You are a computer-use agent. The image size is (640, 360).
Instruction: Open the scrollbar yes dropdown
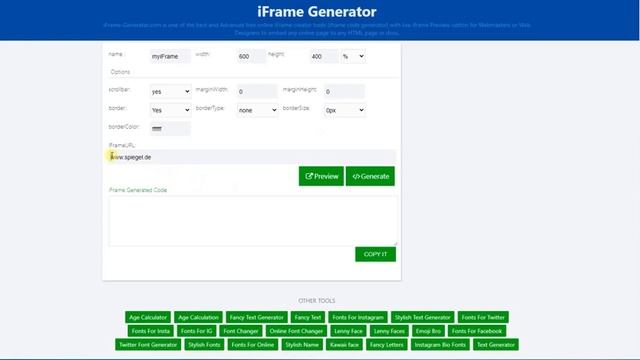point(170,91)
